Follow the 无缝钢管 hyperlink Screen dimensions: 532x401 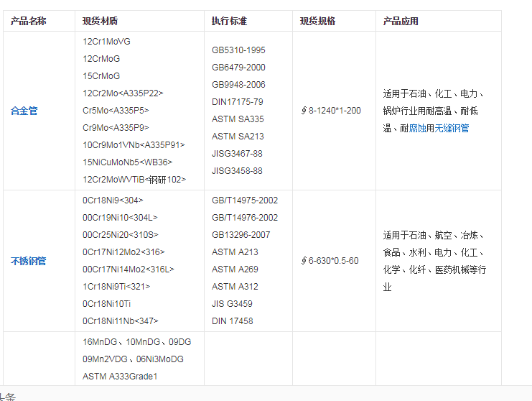point(452,128)
